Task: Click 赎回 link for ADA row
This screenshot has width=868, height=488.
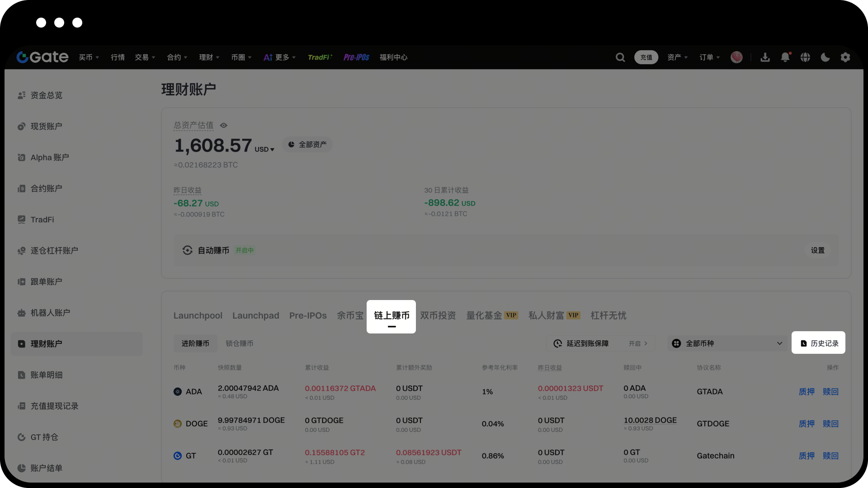Action: point(830,392)
